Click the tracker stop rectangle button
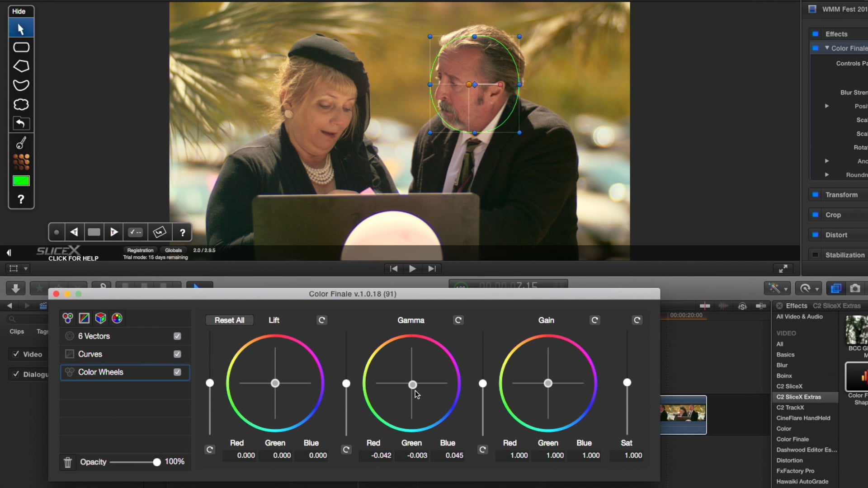 pos(94,232)
